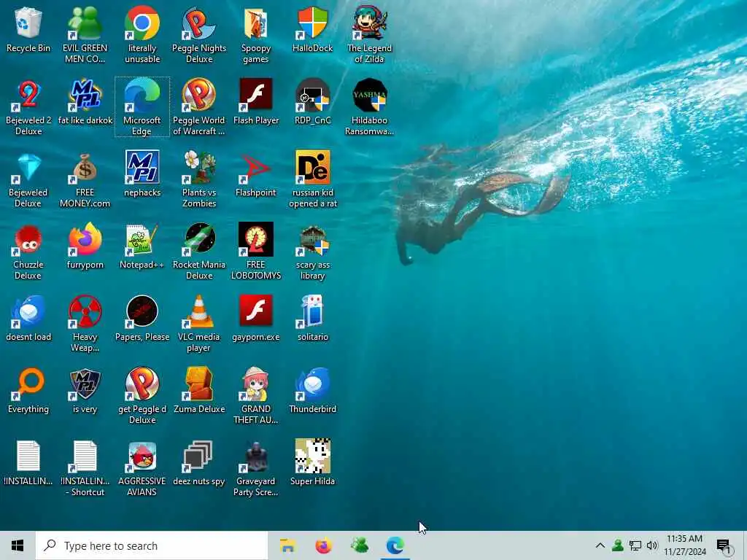The width and height of the screenshot is (747, 560).
Task: Select the FREE MONEY.com money bag icon
Action: 85,179
